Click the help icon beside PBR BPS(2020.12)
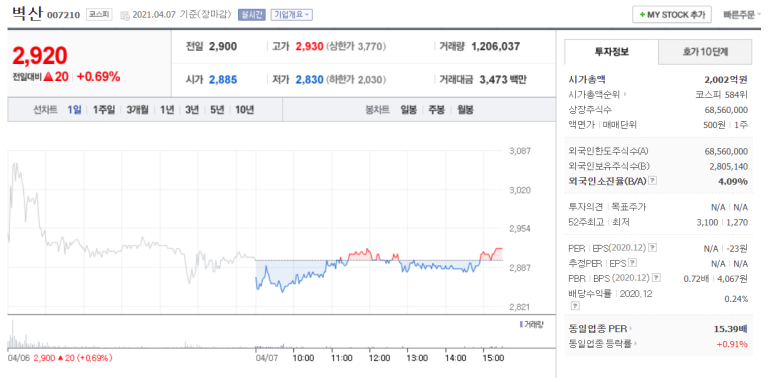Image resolution: width=773 pixels, height=378 pixels. 656,278
